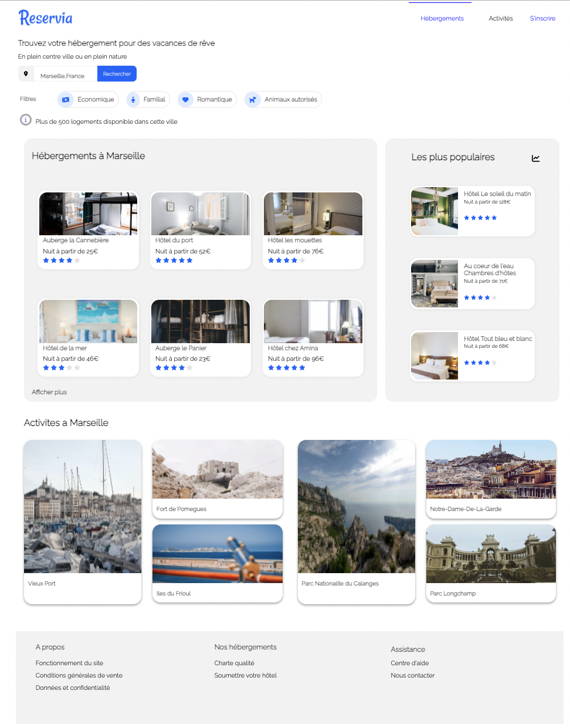Click the Reservia logo
570x728 pixels.
(46, 18)
